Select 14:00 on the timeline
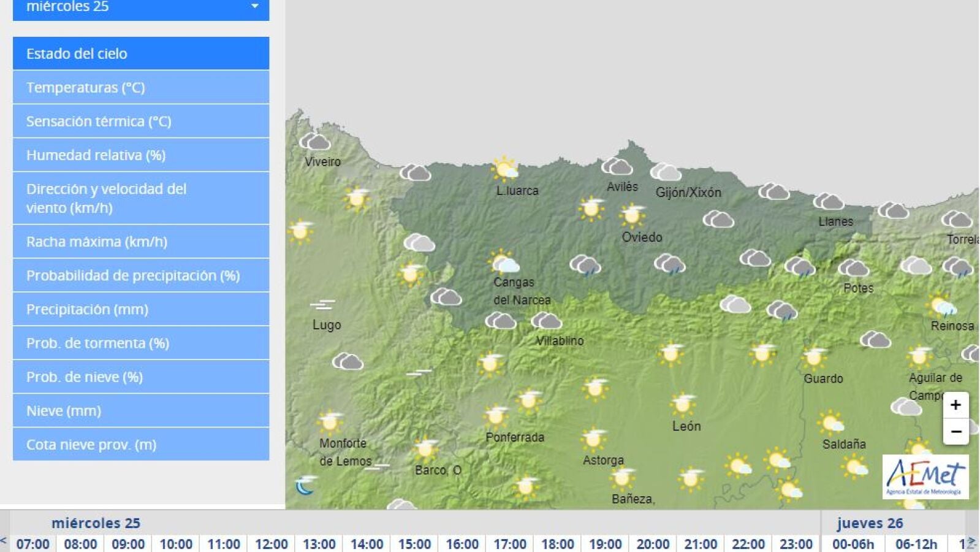Viewport: 980px width, 552px height. tap(367, 544)
